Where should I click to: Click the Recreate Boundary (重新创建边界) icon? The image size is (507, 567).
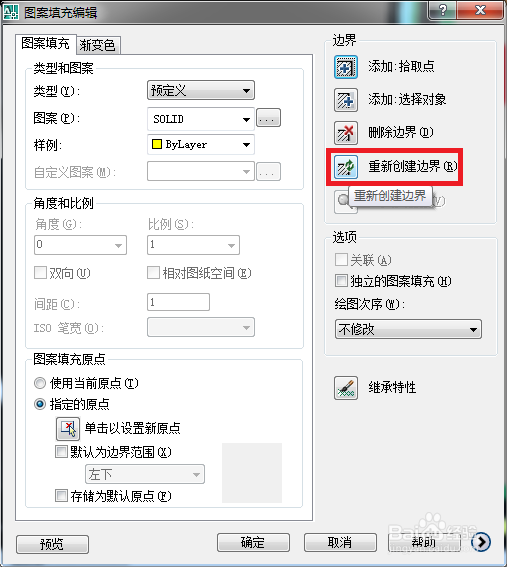tap(346, 167)
